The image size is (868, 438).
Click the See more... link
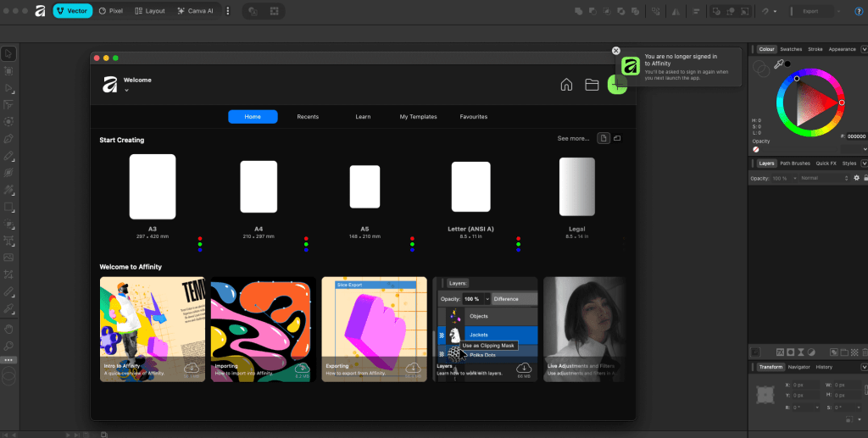573,138
